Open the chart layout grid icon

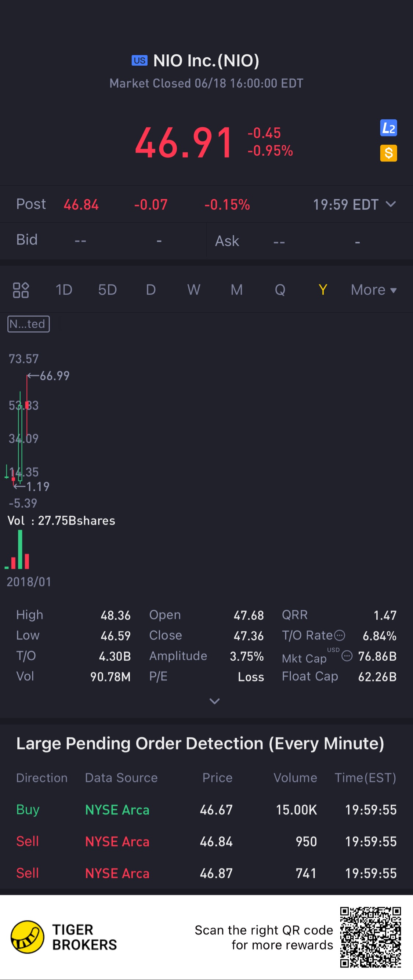(21, 290)
